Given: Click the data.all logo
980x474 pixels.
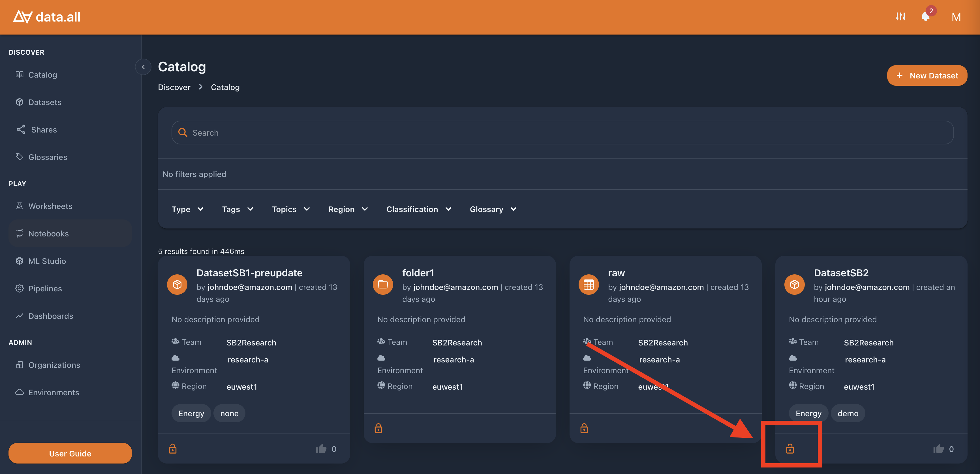Looking at the screenshot, I should click(47, 17).
